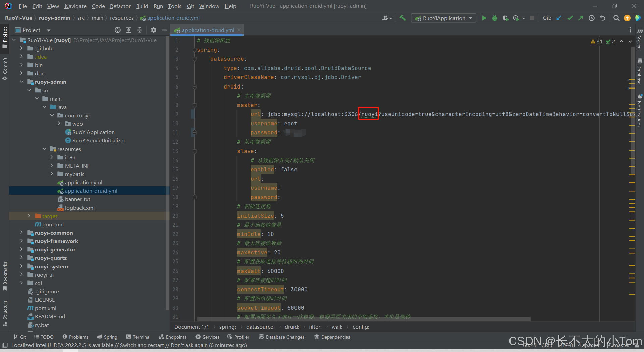This screenshot has height=352, width=644.
Task: Open the Notifications side panel
Action: click(x=640, y=111)
